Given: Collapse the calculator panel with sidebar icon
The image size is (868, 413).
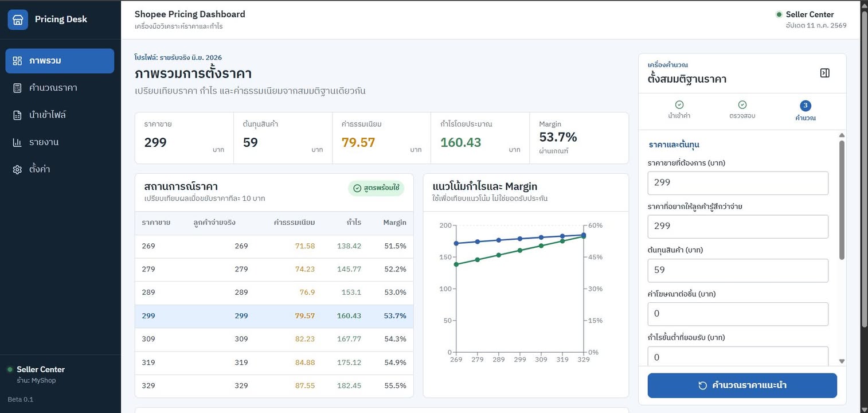Looking at the screenshot, I should pos(825,73).
